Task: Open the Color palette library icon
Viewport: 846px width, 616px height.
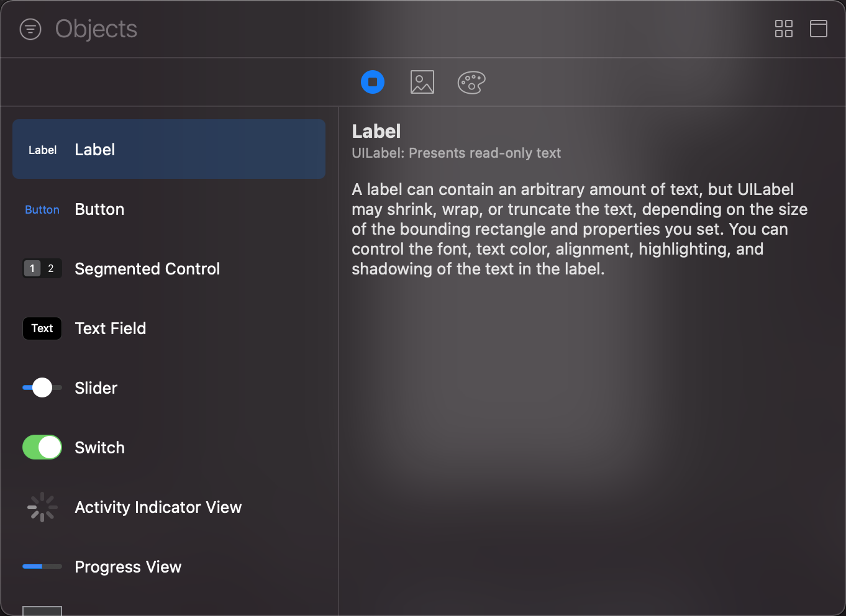Action: (471, 82)
